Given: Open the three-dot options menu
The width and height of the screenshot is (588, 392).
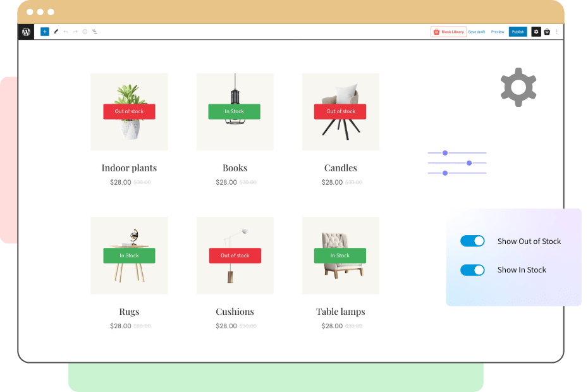Looking at the screenshot, I should 557,32.
